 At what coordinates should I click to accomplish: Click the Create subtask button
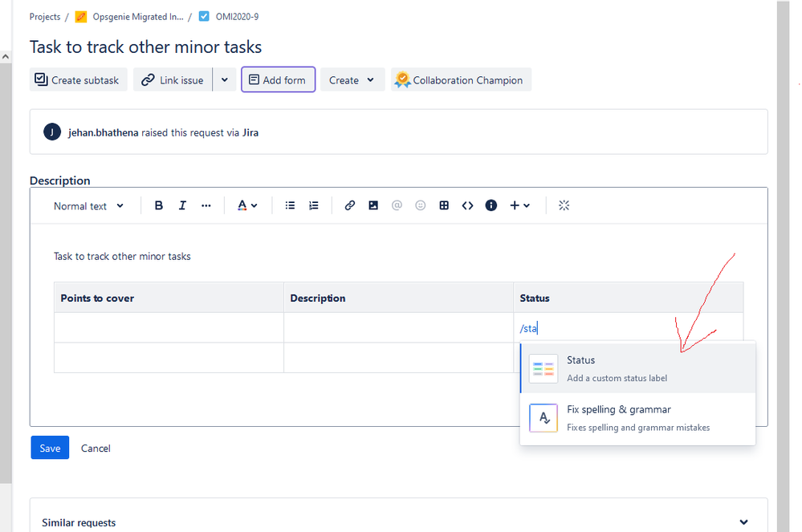point(78,79)
